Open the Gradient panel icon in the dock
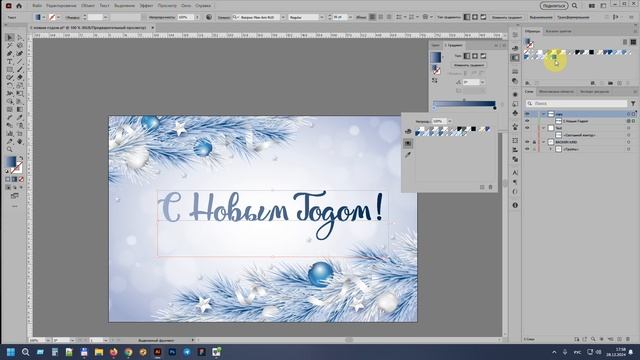This screenshot has width=640, height=360. coord(515,58)
